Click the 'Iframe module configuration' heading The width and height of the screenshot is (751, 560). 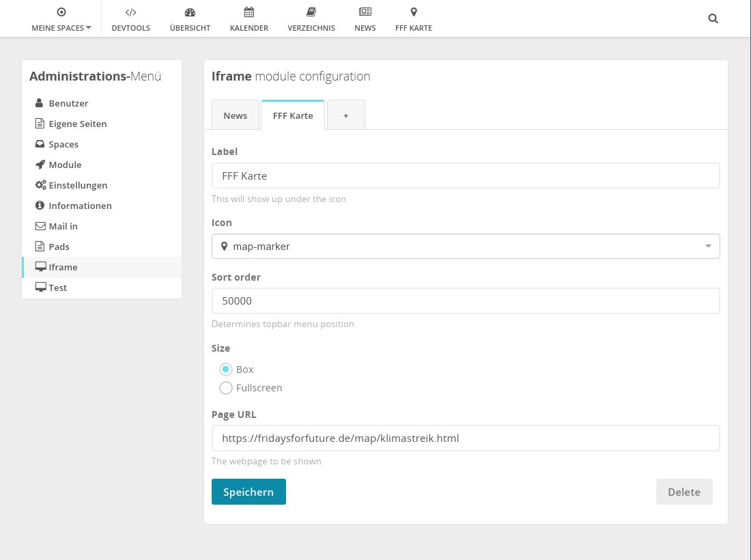point(291,76)
